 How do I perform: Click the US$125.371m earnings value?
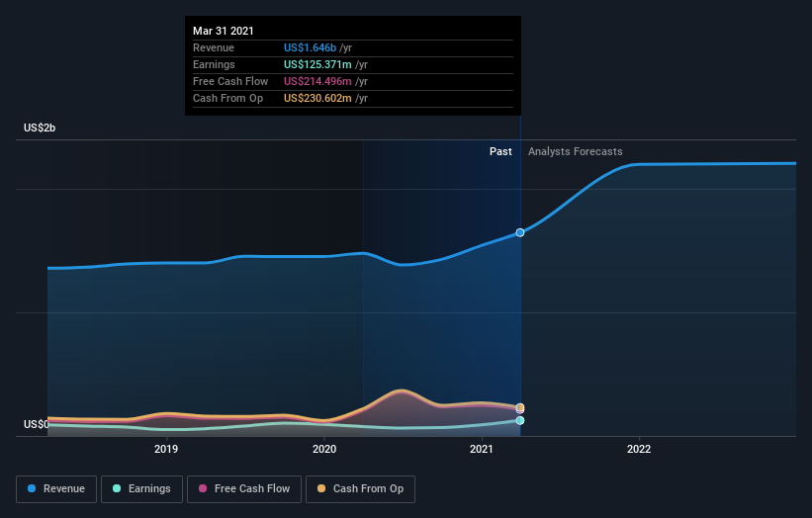click(x=317, y=64)
